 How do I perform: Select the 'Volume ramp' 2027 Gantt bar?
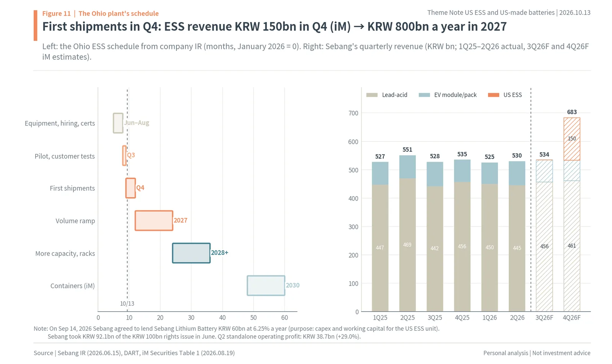[x=154, y=221]
